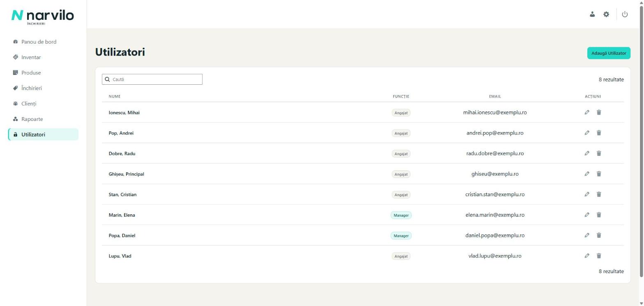
Task: Click the name Ghișeu, Principal
Action: (126, 174)
